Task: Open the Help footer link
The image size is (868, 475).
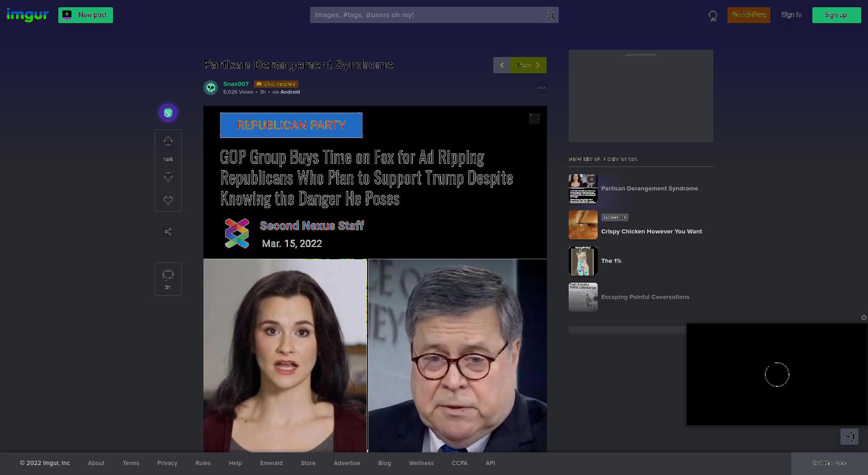Action: [x=235, y=463]
